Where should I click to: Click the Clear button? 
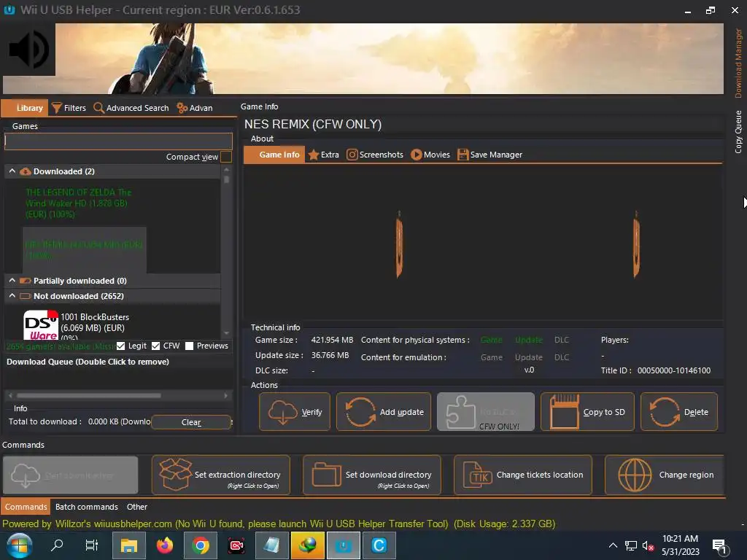point(191,422)
